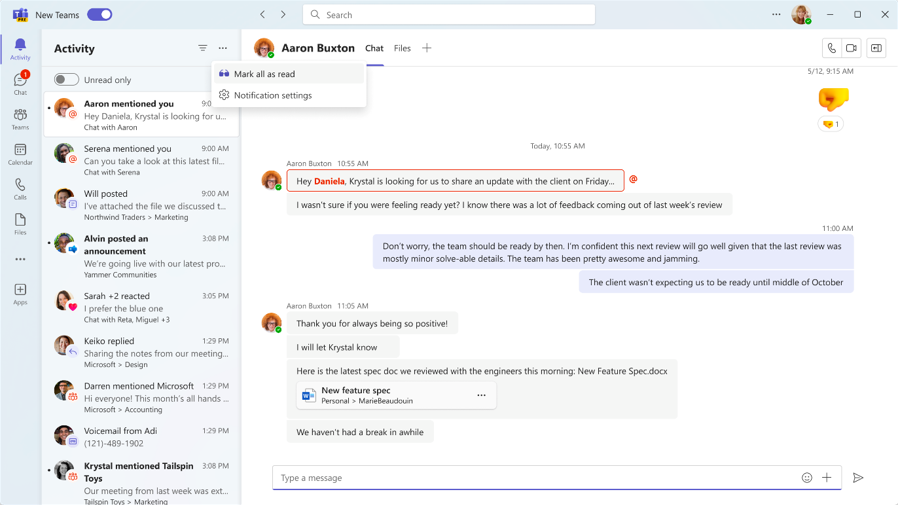Image resolution: width=898 pixels, height=505 pixels.
Task: Open Darren mentioned Microsoft notification
Action: click(141, 397)
